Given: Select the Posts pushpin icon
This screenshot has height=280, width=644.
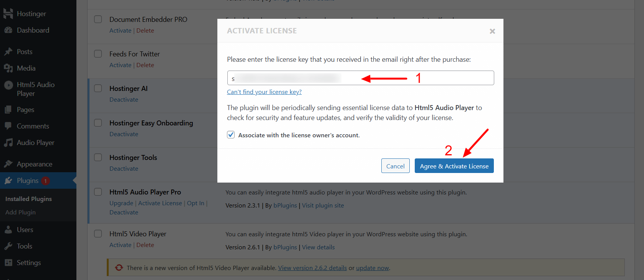Looking at the screenshot, I should (x=8, y=51).
